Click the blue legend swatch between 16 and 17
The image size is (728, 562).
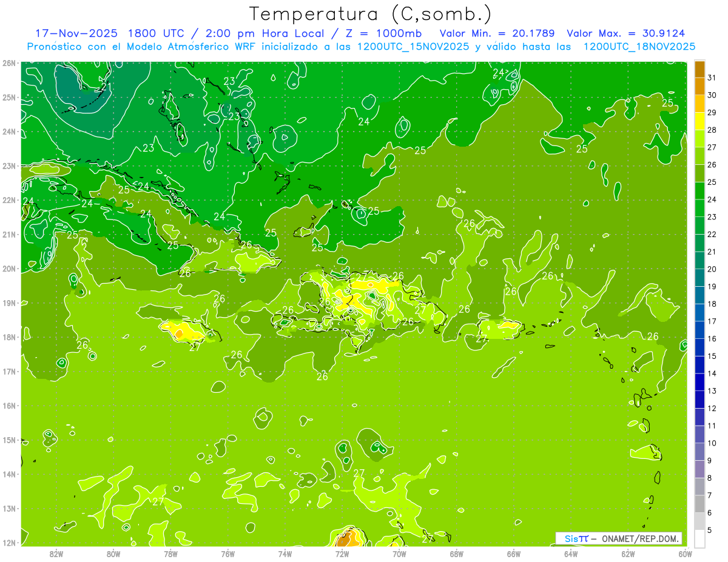point(699,329)
